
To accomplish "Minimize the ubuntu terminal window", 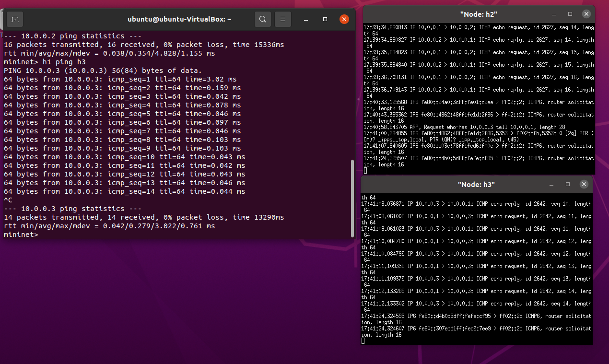I will tap(306, 19).
